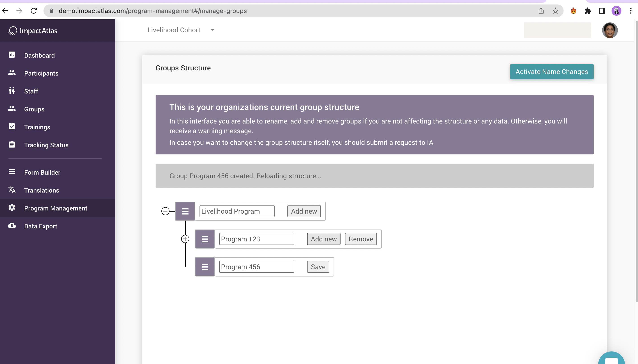The image size is (638, 364).
Task: Go to Form Builder in sidebar
Action: tap(42, 172)
